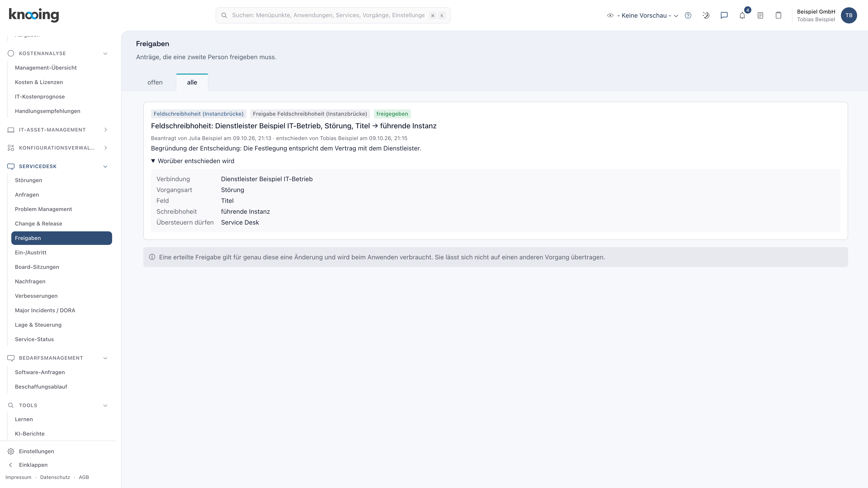The image size is (868, 488).
Task: Open the clipboard icon in header
Action: pos(778,16)
